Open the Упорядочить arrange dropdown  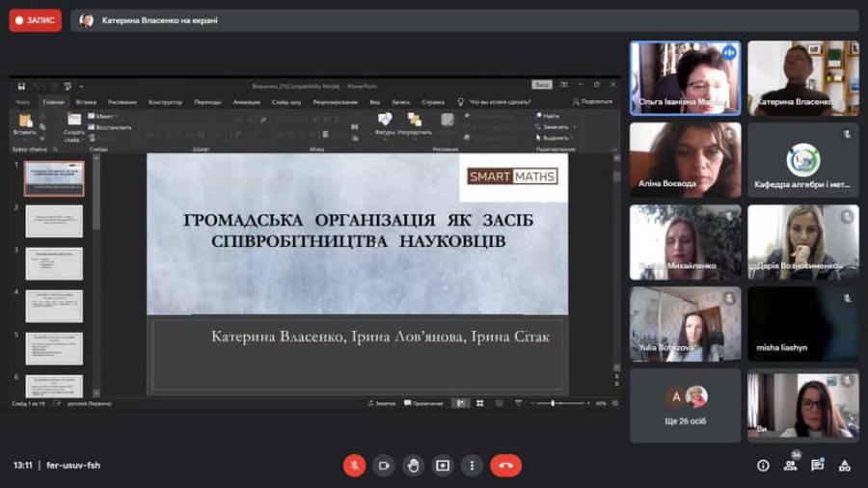[x=415, y=124]
